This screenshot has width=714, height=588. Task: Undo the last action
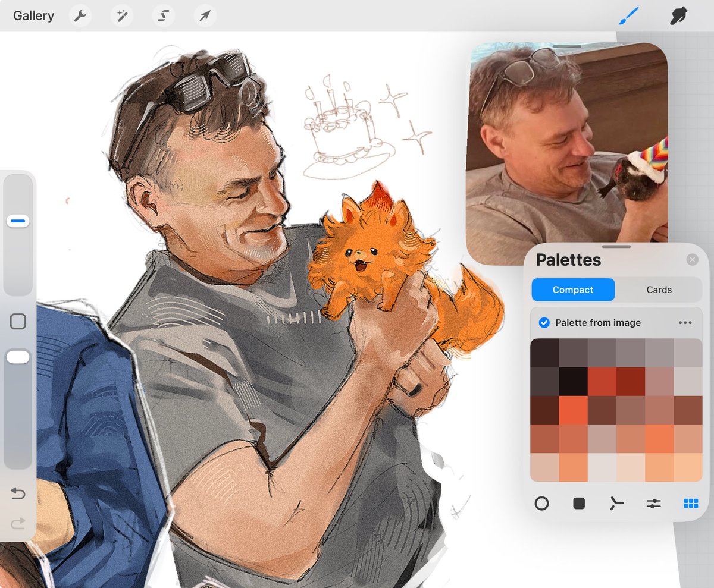coord(18,493)
